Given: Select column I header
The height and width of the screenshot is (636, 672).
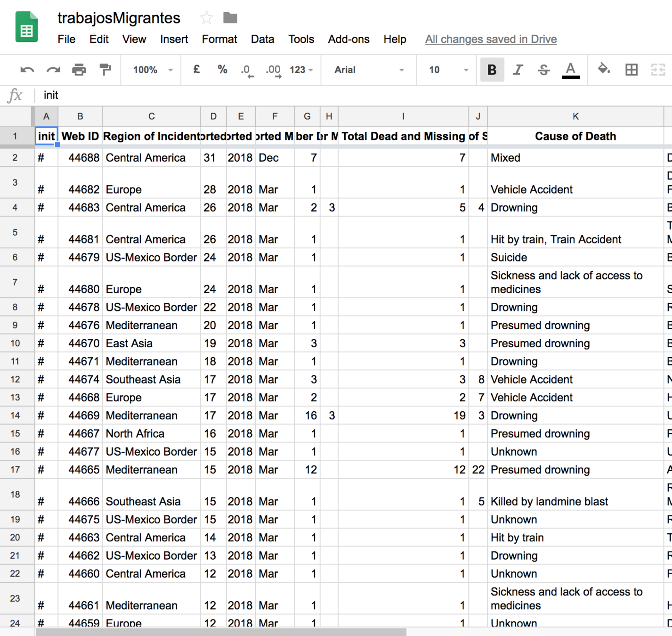Looking at the screenshot, I should pyautogui.click(x=403, y=116).
